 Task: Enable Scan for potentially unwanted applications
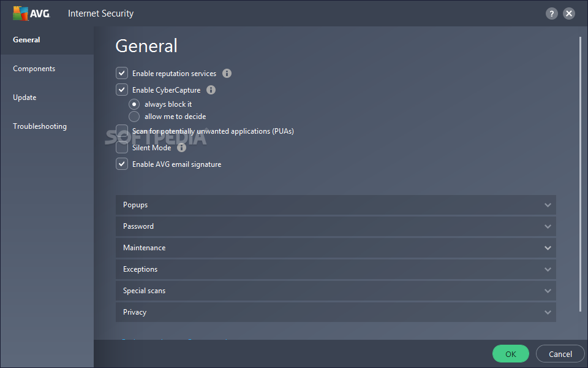pyautogui.click(x=122, y=131)
